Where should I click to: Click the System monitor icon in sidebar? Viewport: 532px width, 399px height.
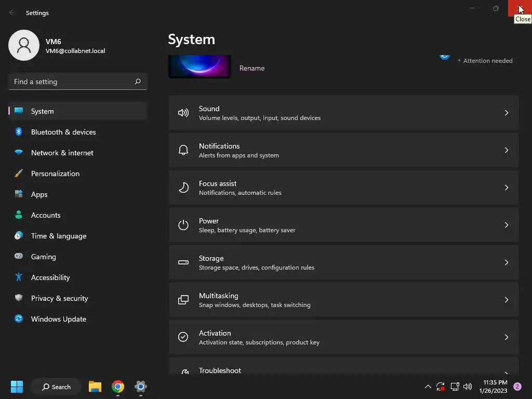click(x=19, y=111)
